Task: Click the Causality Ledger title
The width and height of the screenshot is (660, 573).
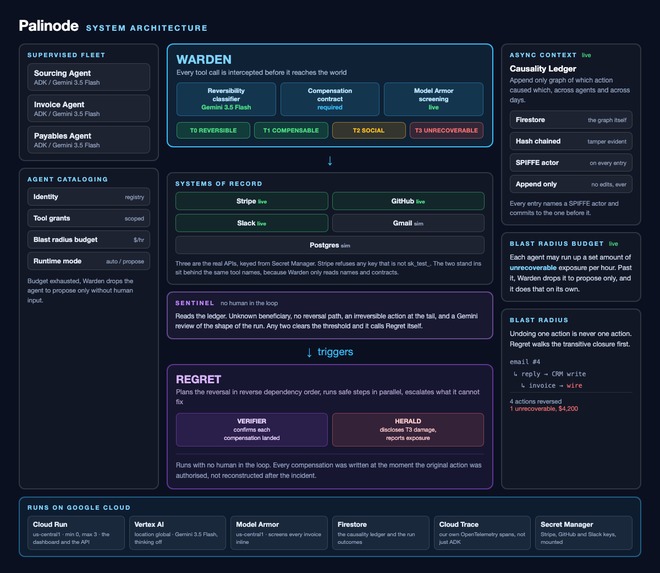Action: pyautogui.click(x=543, y=69)
